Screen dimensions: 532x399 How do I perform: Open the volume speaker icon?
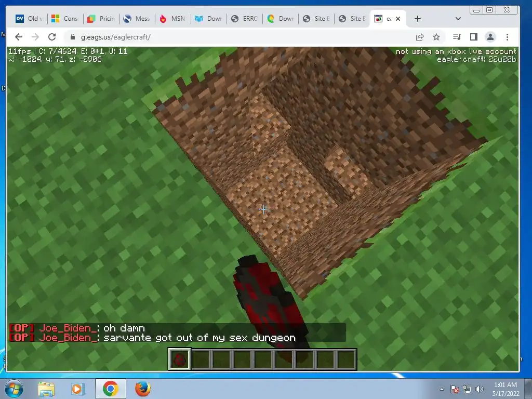pyautogui.click(x=479, y=389)
